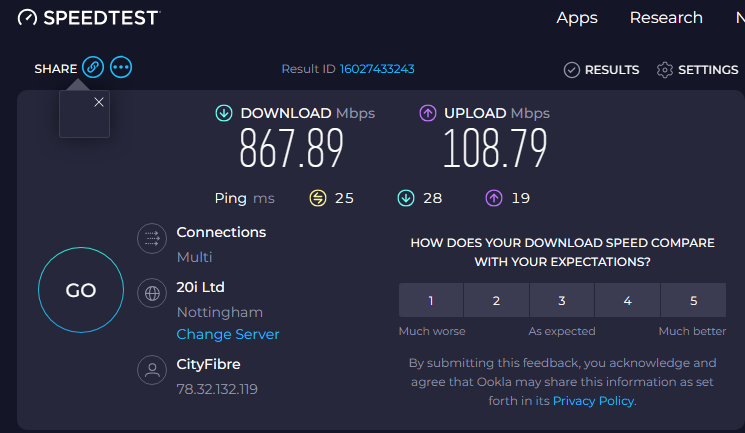Image resolution: width=745 pixels, height=433 pixels.
Task: Click the Connections label
Action: tap(221, 232)
